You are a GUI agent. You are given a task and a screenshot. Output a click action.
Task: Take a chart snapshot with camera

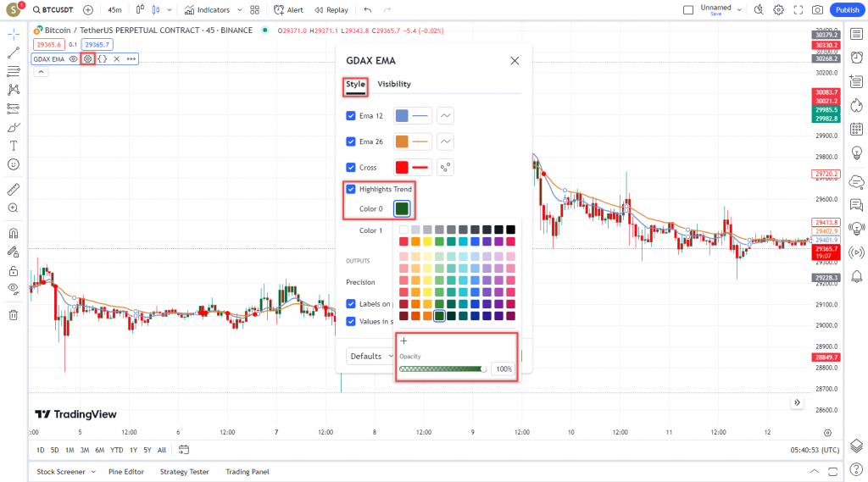[817, 10]
